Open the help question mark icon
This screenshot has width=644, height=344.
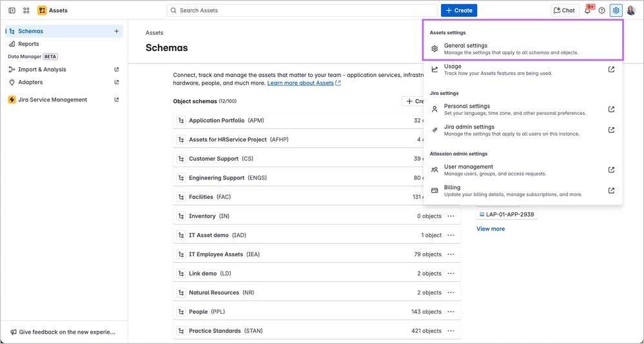pyautogui.click(x=602, y=10)
